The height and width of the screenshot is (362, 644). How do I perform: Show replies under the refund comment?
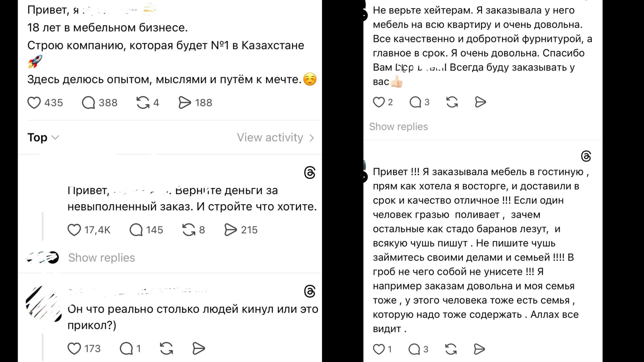point(102,258)
